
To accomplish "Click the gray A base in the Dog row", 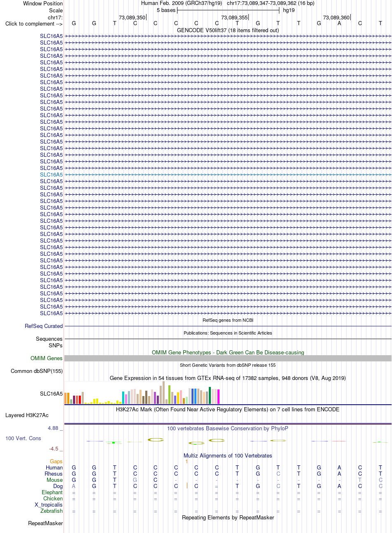I will (x=74, y=486).
